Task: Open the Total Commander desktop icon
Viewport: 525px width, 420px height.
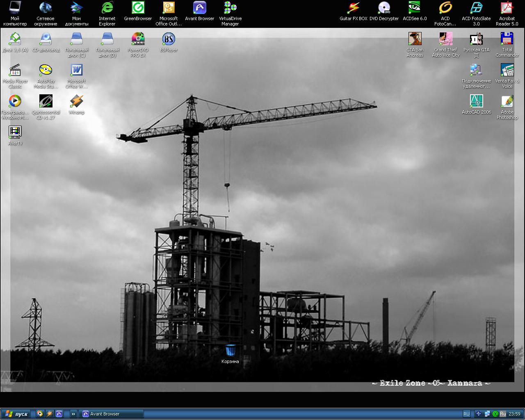Action: 507,39
